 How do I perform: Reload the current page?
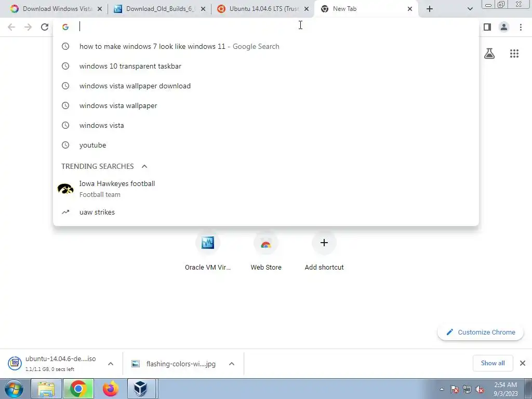[x=45, y=27]
